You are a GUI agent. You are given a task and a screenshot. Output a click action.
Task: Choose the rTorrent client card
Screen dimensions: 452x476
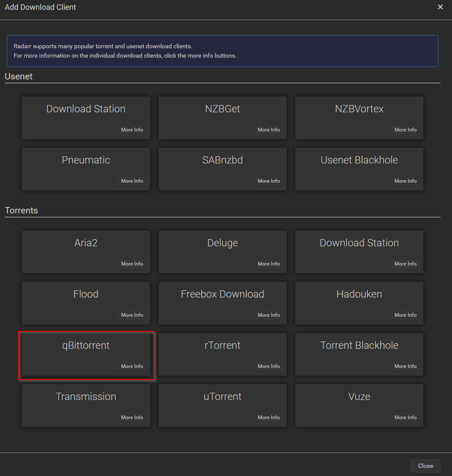[x=222, y=350]
